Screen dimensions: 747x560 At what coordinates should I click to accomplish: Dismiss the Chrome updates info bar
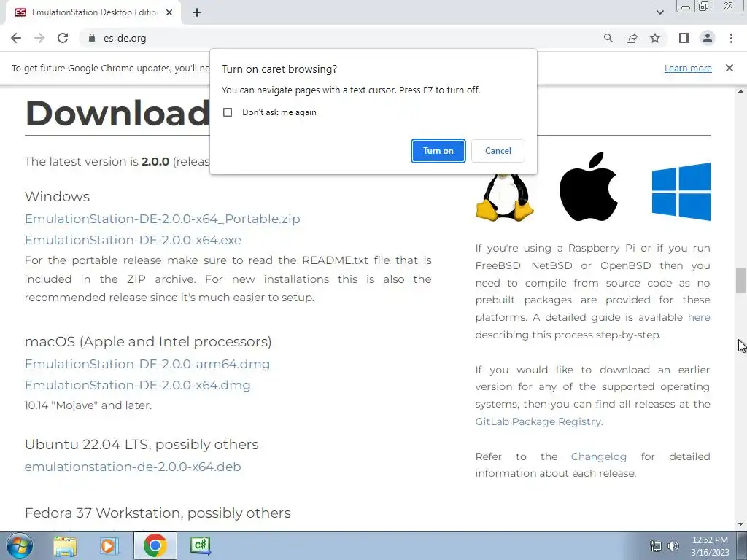729,68
